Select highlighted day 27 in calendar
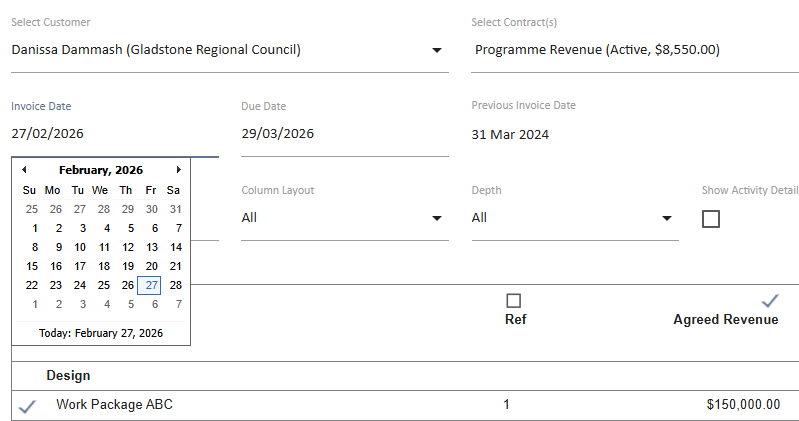This screenshot has height=421, width=799. click(151, 285)
